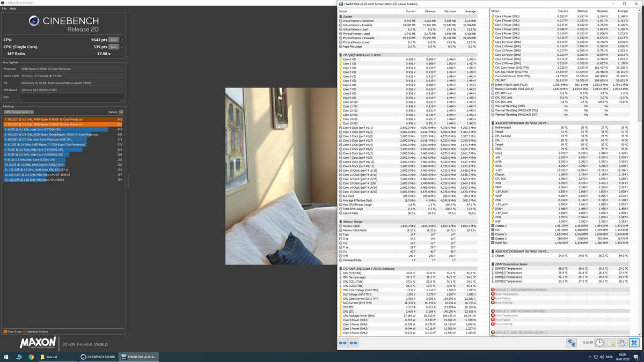Click the Info input field in Your System
The width and height of the screenshot is (644, 362).
tap(71, 97)
